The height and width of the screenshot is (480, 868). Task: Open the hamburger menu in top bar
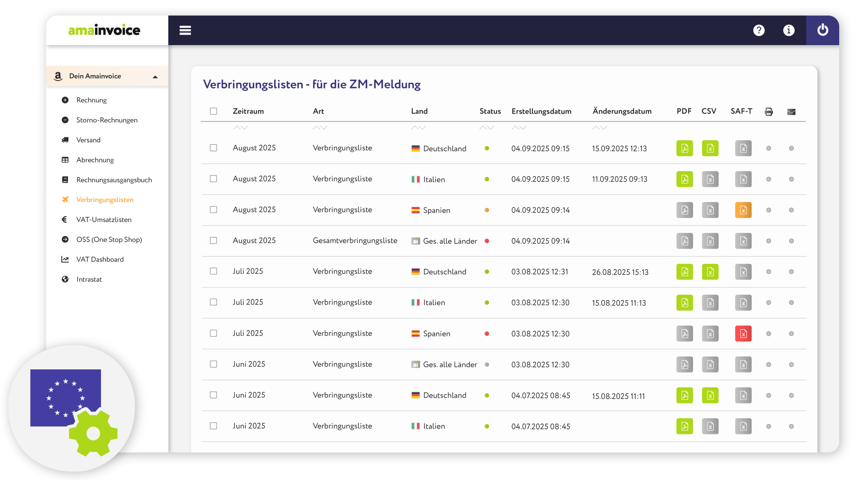point(185,30)
